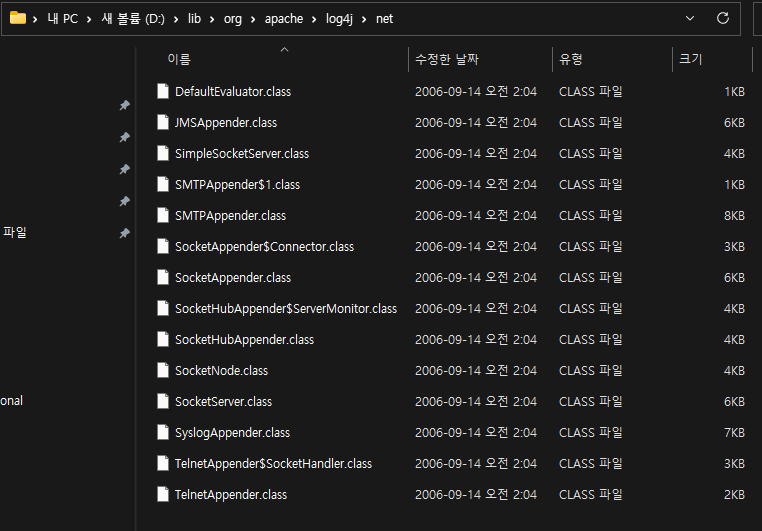This screenshot has width=762, height=531.
Task: Click 7KB size of SyslogAppender.class
Action: click(x=734, y=432)
